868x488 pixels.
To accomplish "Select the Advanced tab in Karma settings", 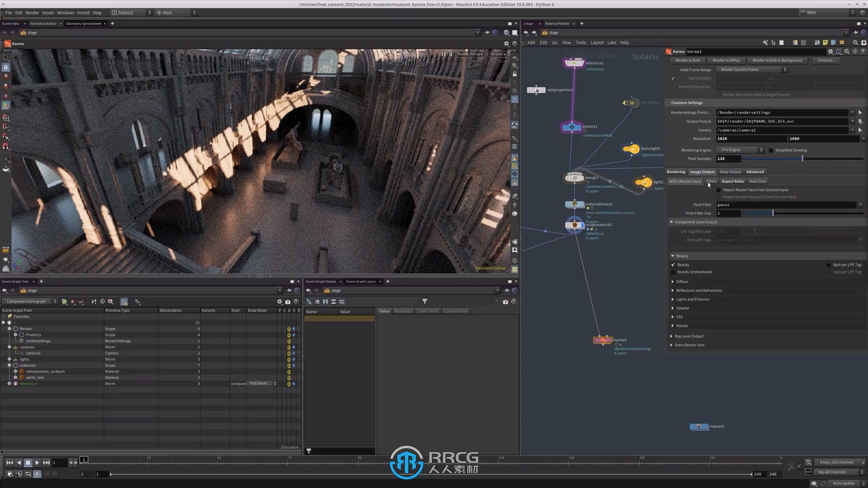I will pyautogui.click(x=754, y=172).
